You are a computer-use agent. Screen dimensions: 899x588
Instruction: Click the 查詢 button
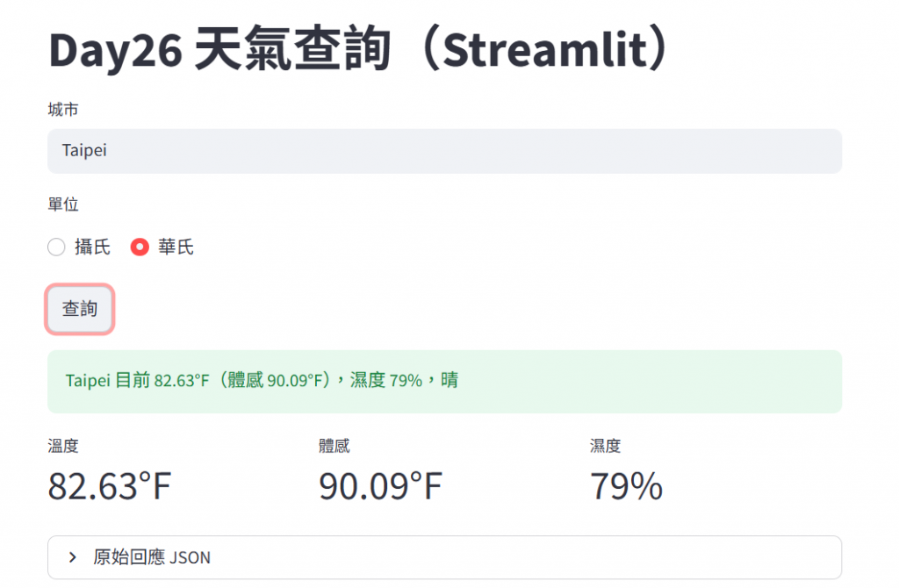[80, 309]
